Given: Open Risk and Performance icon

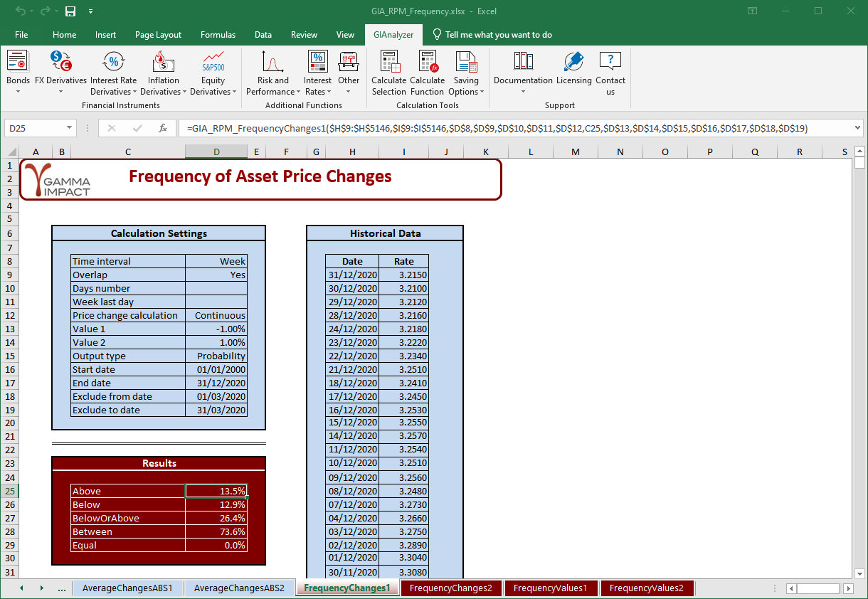Looking at the screenshot, I should tap(272, 61).
